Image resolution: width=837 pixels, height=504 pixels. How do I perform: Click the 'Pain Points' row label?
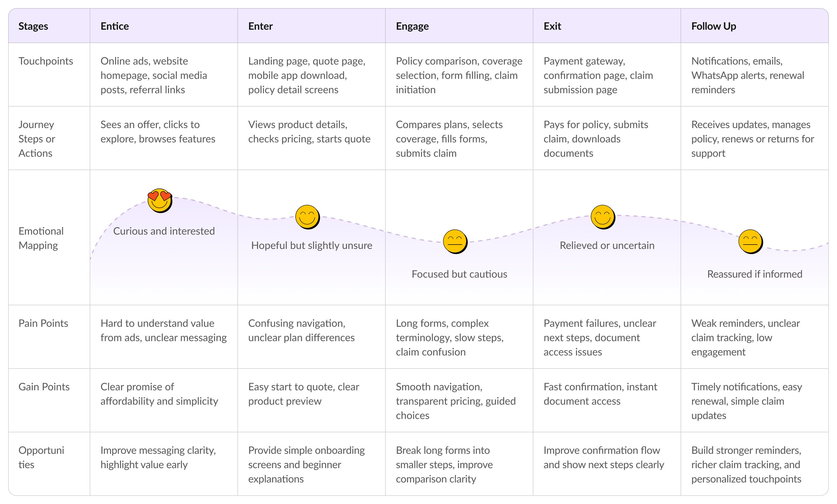coord(43,323)
